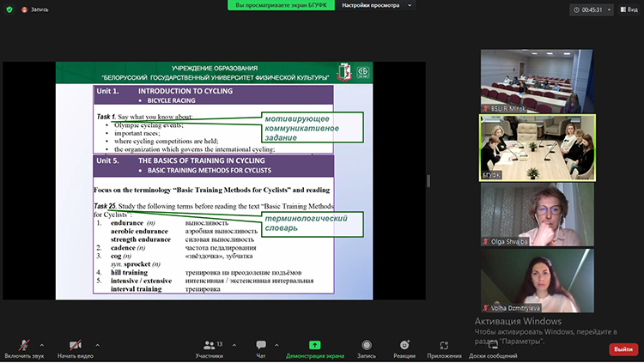Click participant count number 13
Viewport: 644px width, 363px height.
point(220,344)
